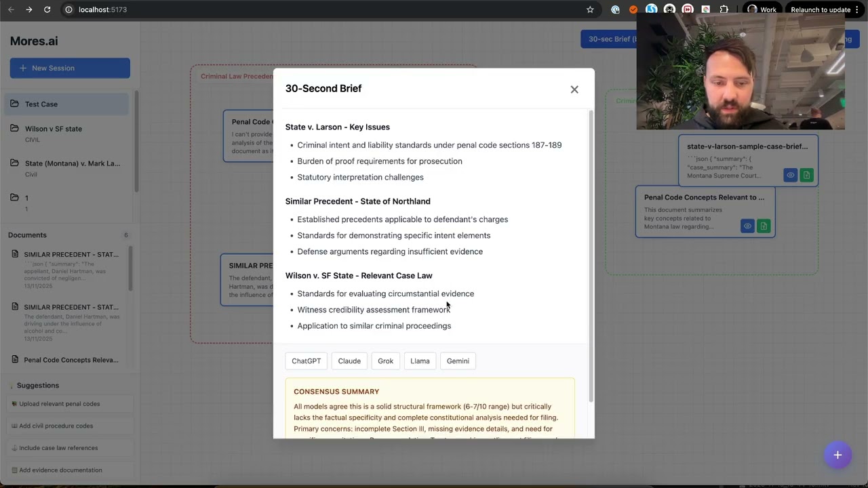
Task: Click the Consensus Summary heading
Action: pos(336,392)
